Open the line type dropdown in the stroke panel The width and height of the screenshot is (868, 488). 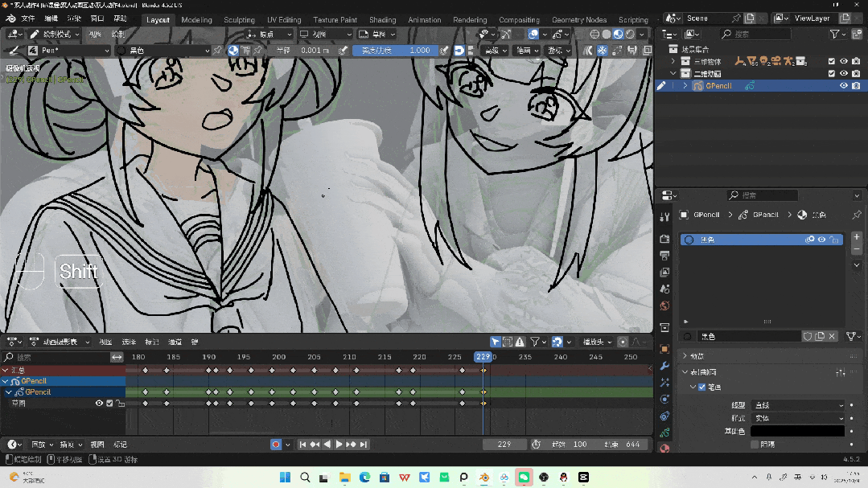pos(797,405)
